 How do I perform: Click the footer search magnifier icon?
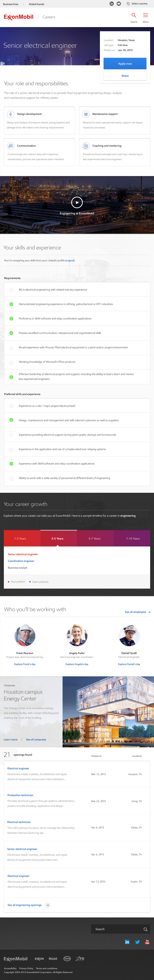pyautogui.click(x=145, y=929)
